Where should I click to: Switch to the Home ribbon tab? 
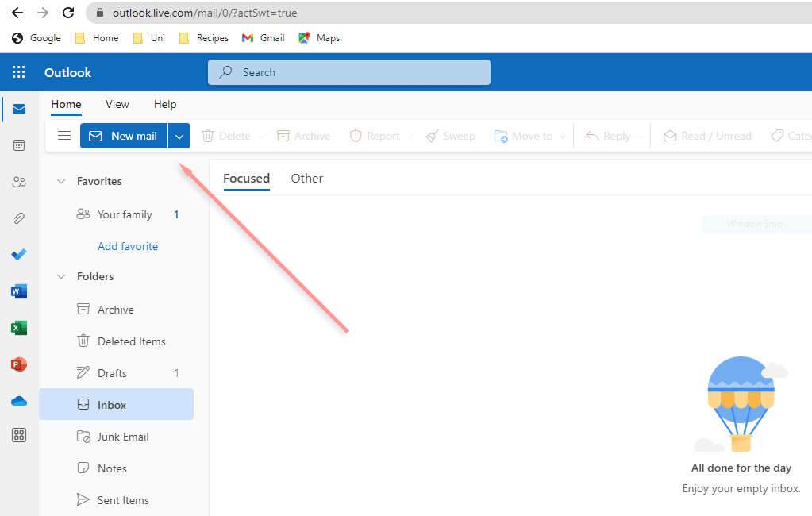tap(66, 104)
